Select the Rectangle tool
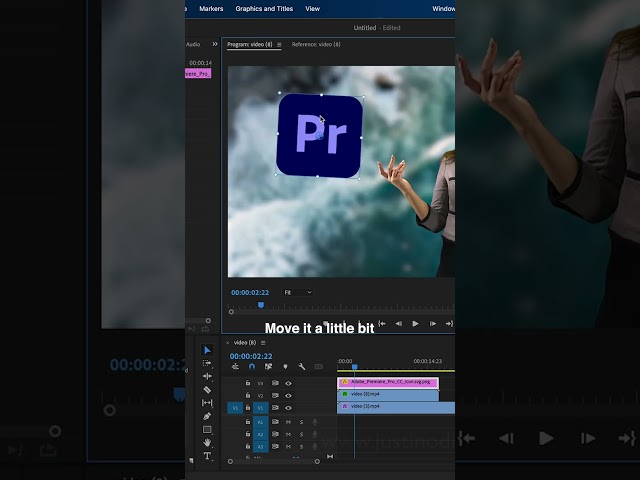Screen dimensions: 640x480 tap(207, 429)
